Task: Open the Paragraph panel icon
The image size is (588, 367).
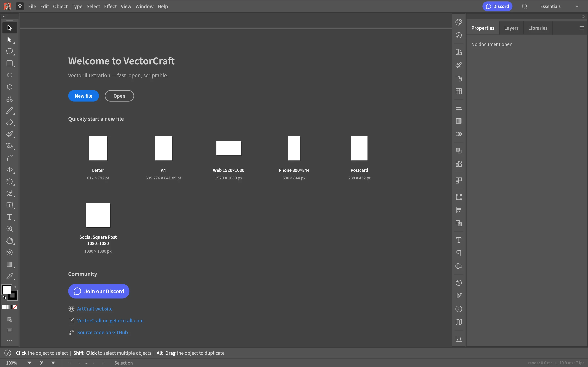Action: tap(459, 253)
